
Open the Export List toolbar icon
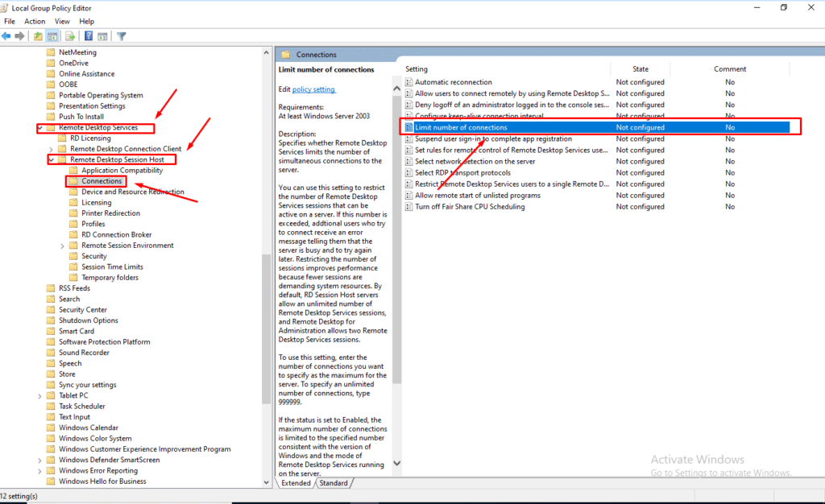(x=69, y=35)
